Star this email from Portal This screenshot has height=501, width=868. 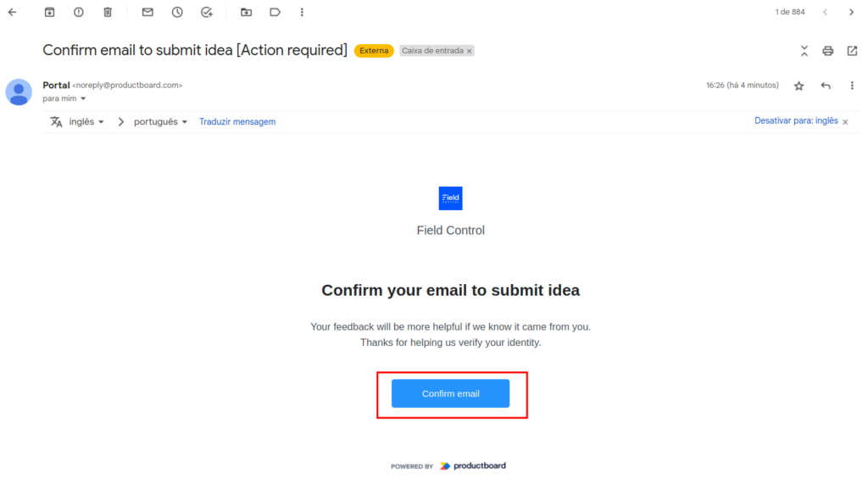click(x=798, y=86)
